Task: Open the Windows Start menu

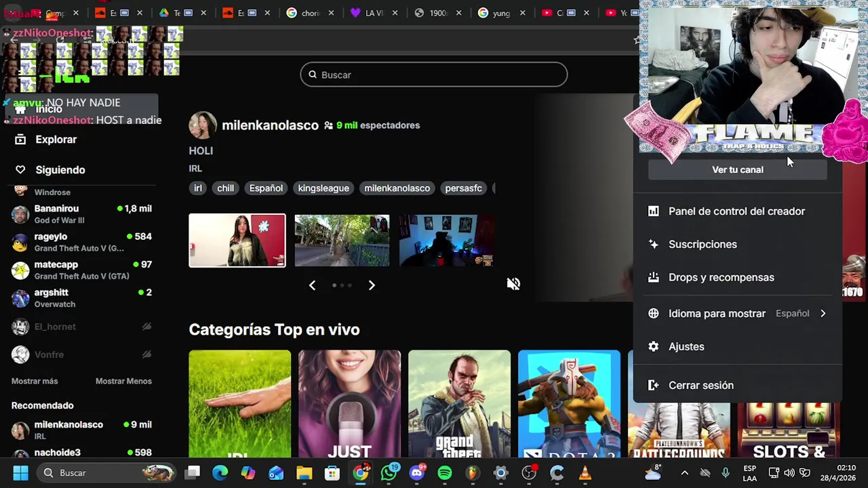Action: [x=20, y=473]
